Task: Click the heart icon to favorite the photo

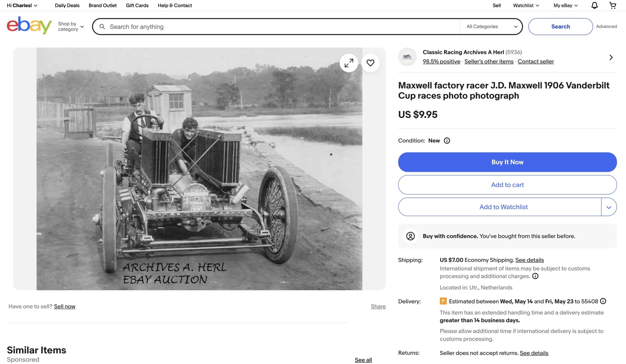Action: click(x=370, y=63)
